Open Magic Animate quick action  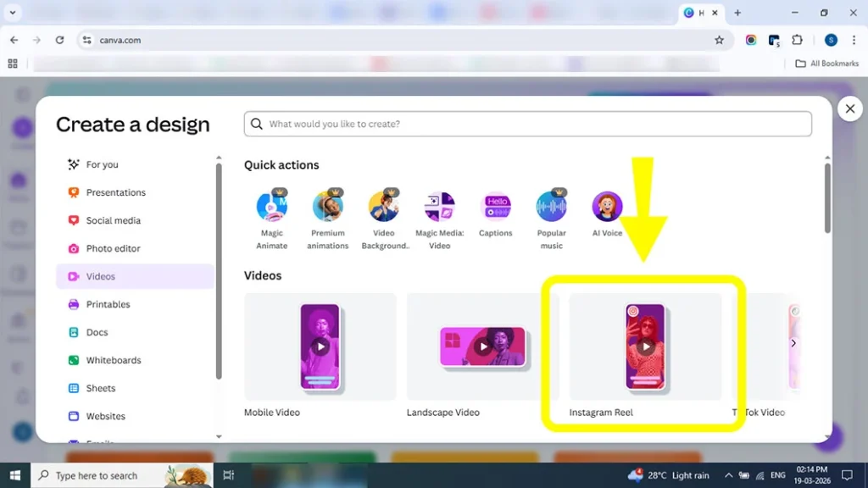pos(271,207)
